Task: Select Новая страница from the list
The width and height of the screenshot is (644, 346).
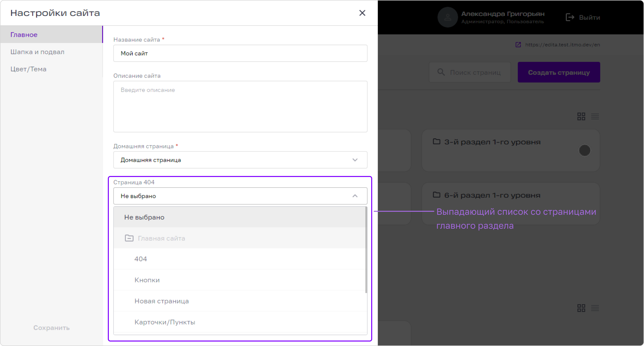Action: point(240,301)
